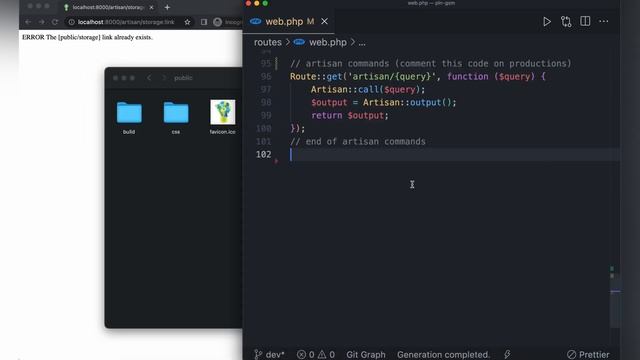Open changes via source control compare icon
Image resolution: width=640 pixels, height=360 pixels.
pyautogui.click(x=566, y=22)
